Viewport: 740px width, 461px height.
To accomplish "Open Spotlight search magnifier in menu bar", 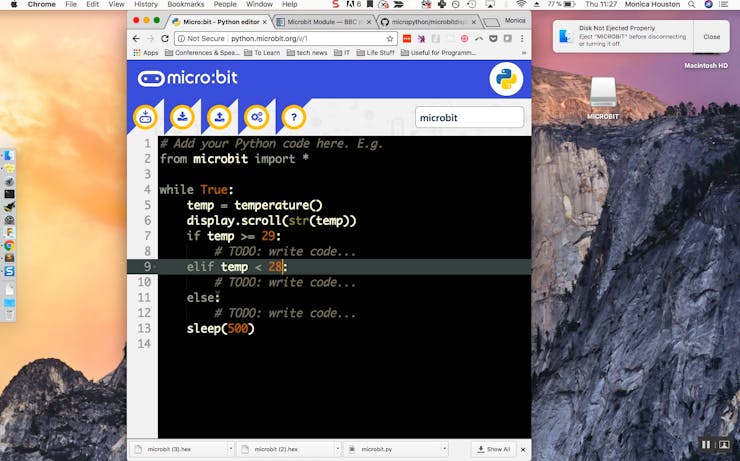I will tap(691, 4).
